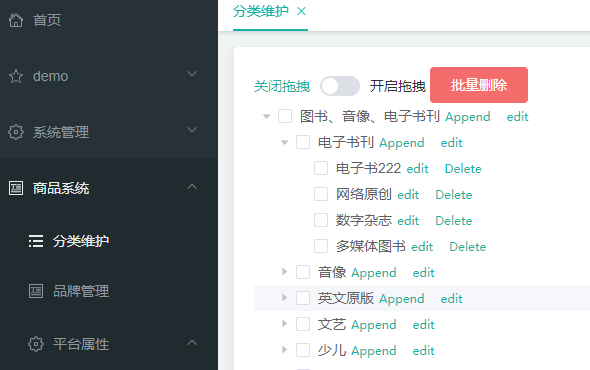The width and height of the screenshot is (590, 370).
Task: Click the list icon beside 分类维护
Action: click(x=36, y=241)
